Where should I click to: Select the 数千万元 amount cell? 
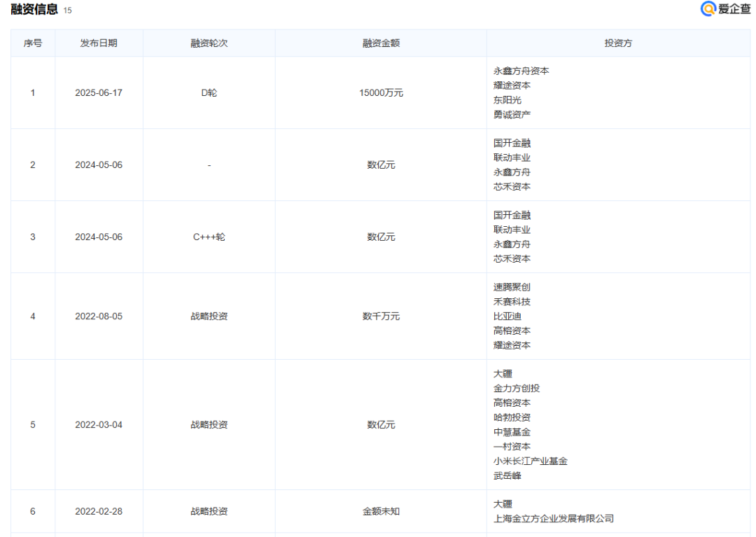pyautogui.click(x=381, y=316)
